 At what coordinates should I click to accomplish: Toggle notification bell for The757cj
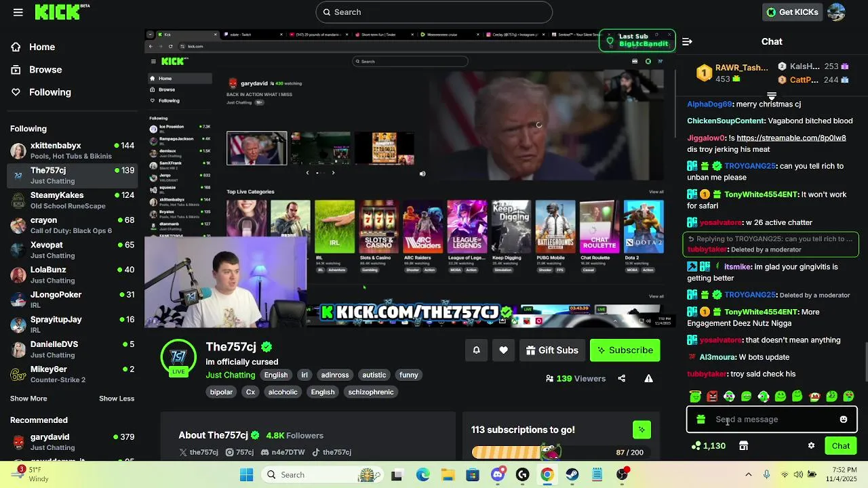(x=477, y=350)
